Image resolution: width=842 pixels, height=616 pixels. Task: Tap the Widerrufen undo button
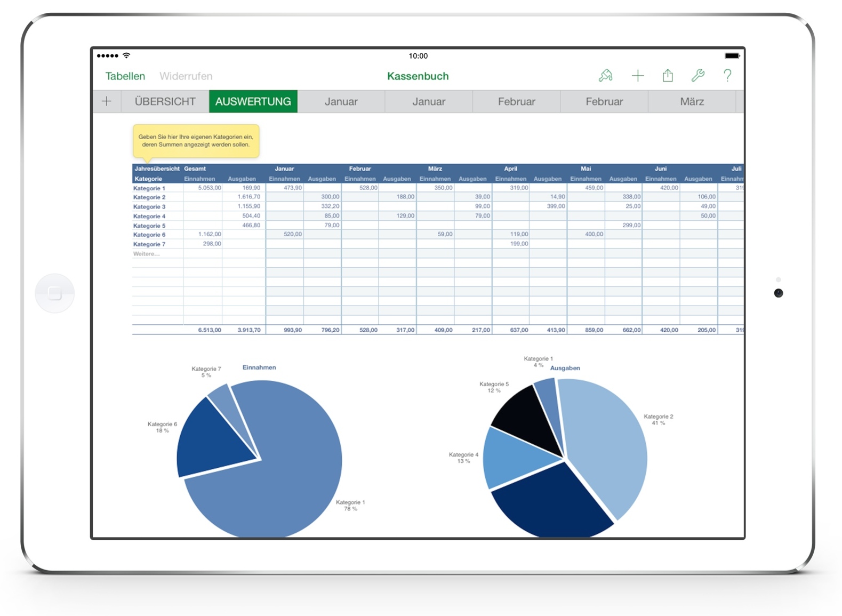[x=186, y=76]
